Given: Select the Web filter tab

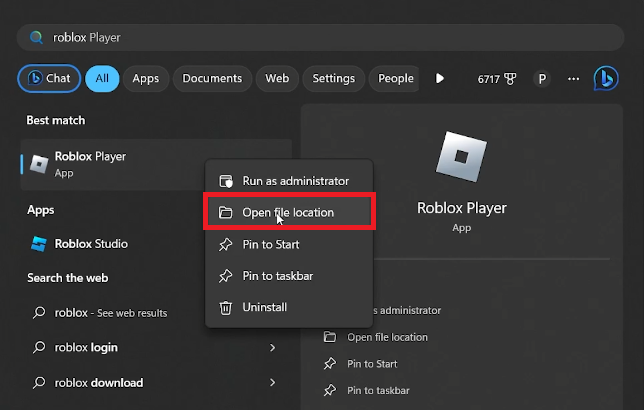Looking at the screenshot, I should [x=277, y=79].
